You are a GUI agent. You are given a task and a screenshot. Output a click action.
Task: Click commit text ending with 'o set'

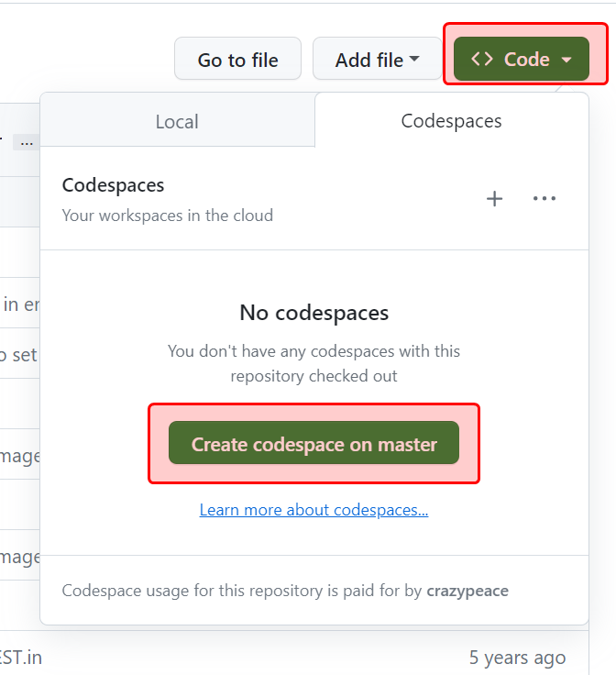tap(18, 355)
